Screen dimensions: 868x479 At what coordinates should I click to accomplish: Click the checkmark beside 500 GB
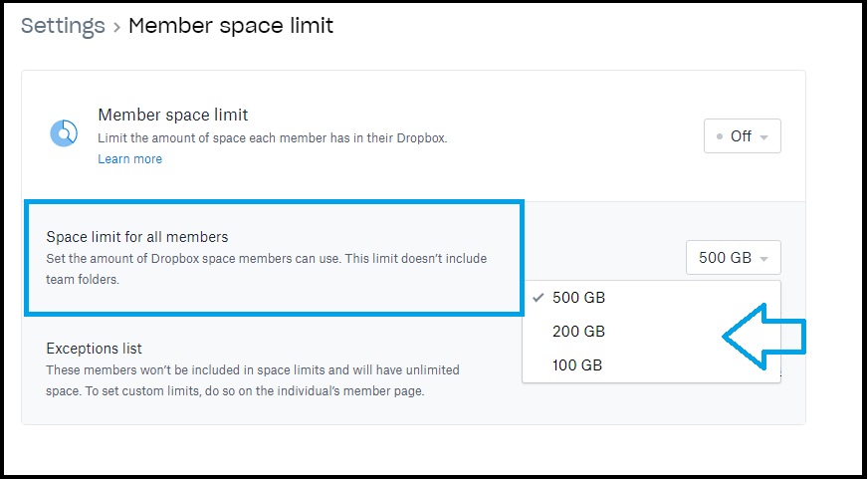coord(538,298)
